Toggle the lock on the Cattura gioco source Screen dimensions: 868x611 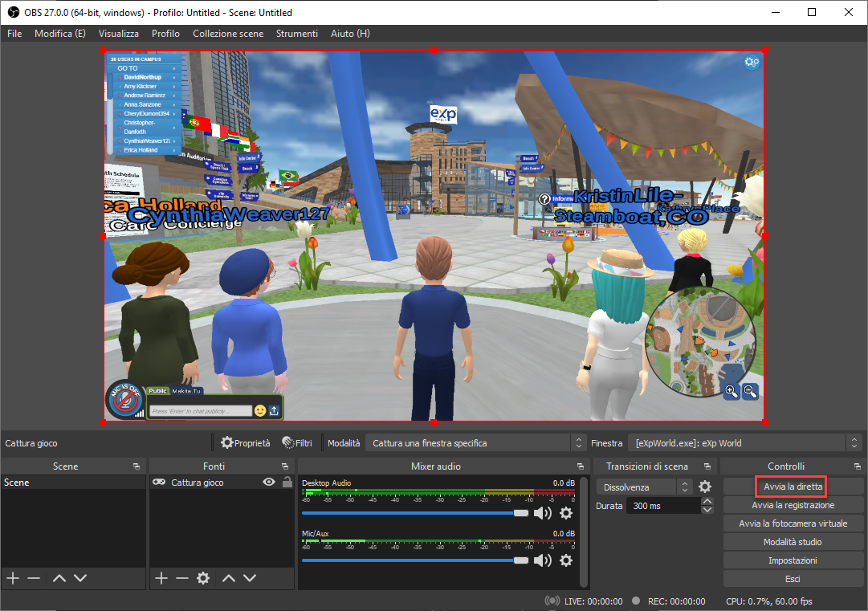[x=287, y=483]
